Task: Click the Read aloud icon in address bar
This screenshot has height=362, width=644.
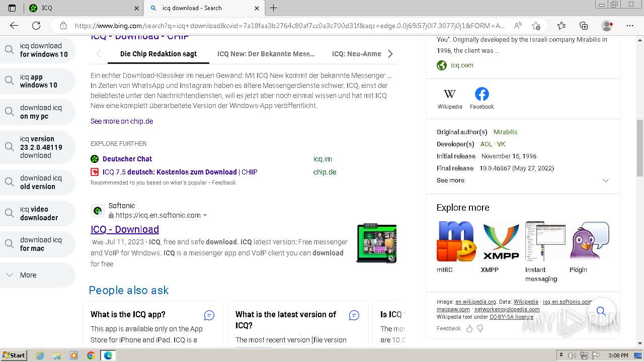Action: click(x=517, y=26)
